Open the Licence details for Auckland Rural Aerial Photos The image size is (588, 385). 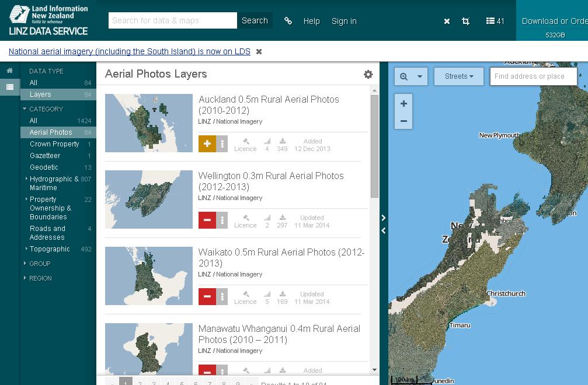(x=245, y=145)
